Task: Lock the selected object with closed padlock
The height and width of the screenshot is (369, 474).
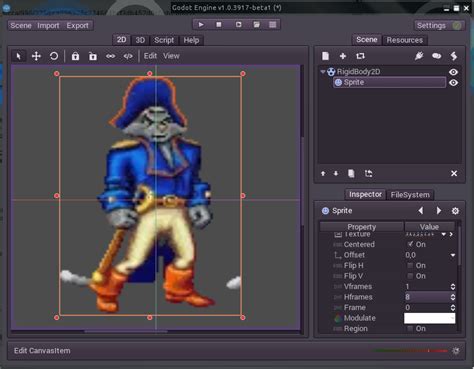Action: point(75,56)
